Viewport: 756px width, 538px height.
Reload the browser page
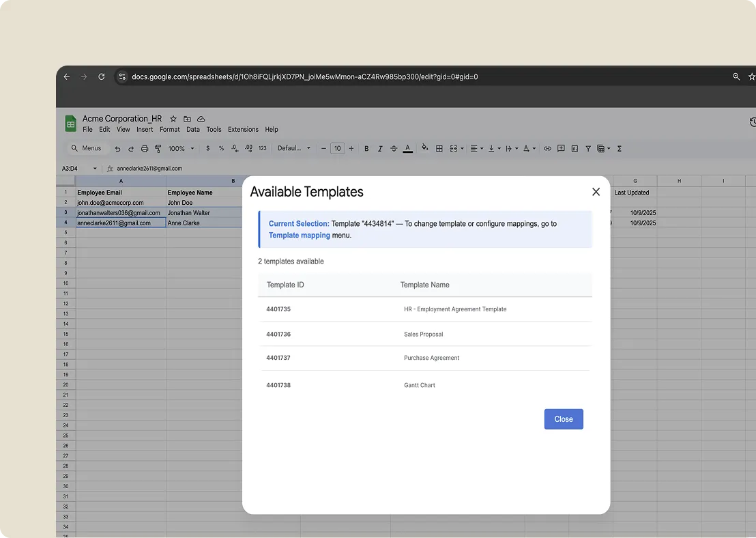point(101,76)
